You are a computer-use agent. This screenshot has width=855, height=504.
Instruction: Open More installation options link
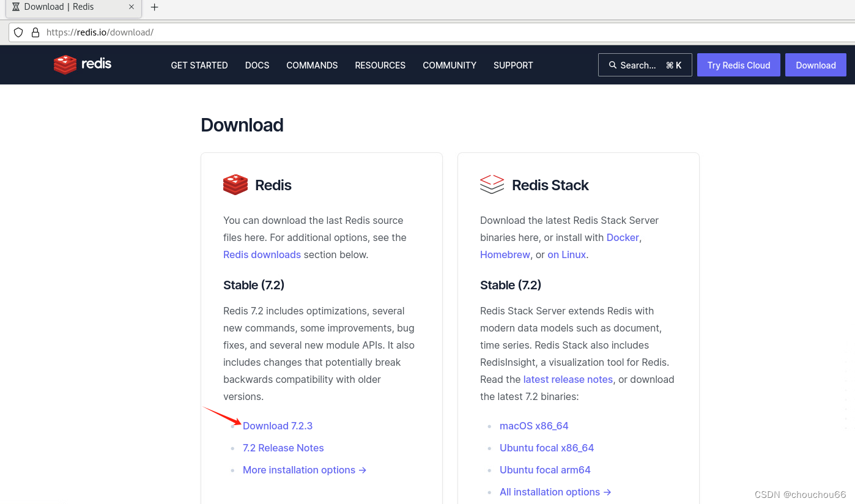click(x=305, y=470)
